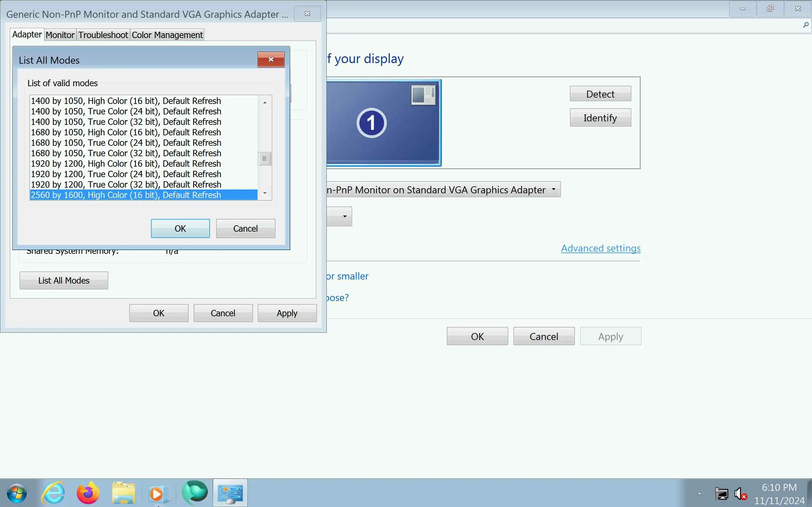Open Internet Explorer from the taskbar

tap(53, 493)
